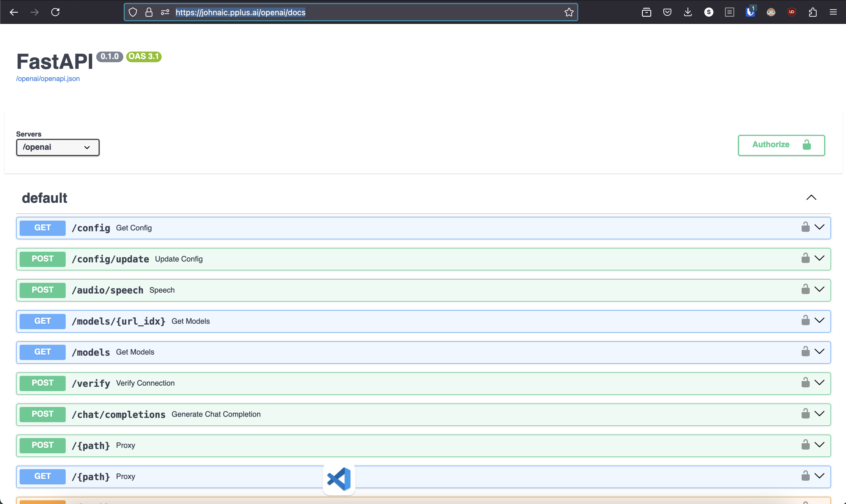Click POST badge of /audio/speech
The width and height of the screenshot is (846, 504).
tap(42, 290)
